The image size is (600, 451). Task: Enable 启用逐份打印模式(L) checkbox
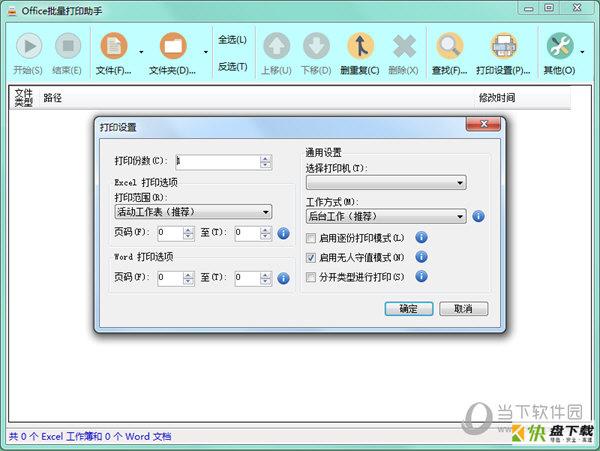[311, 238]
